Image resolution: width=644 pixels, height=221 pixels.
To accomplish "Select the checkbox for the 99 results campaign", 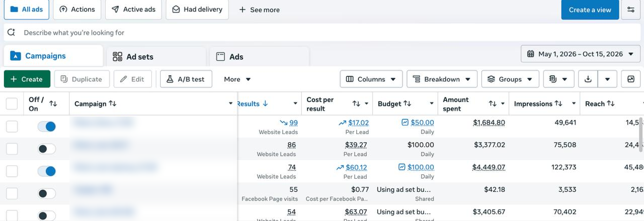I will [12, 127].
